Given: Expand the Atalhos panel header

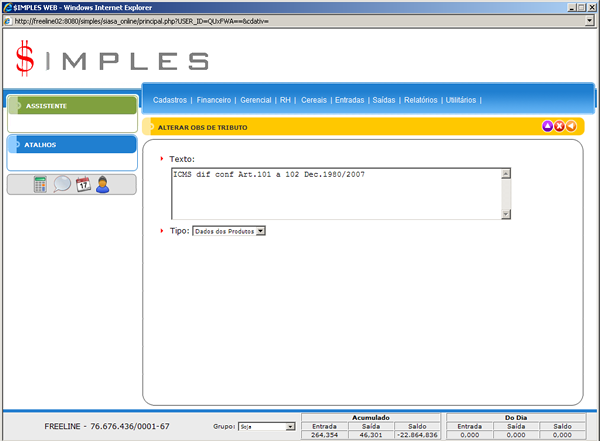Looking at the screenshot, I should [72, 145].
